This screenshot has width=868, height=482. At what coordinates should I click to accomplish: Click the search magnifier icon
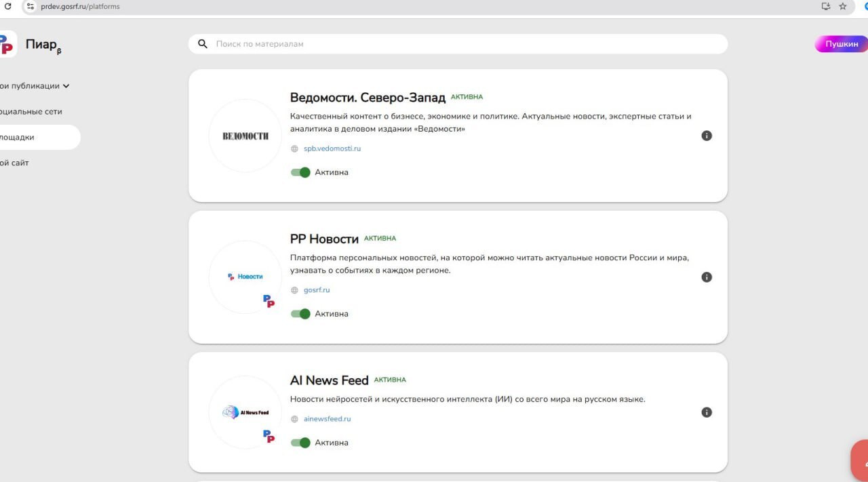[203, 44]
